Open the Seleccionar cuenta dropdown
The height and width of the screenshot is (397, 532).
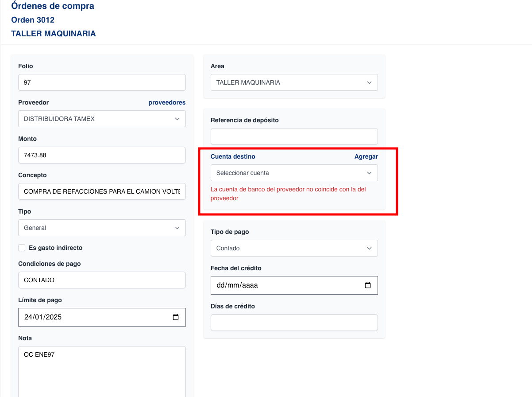[294, 173]
